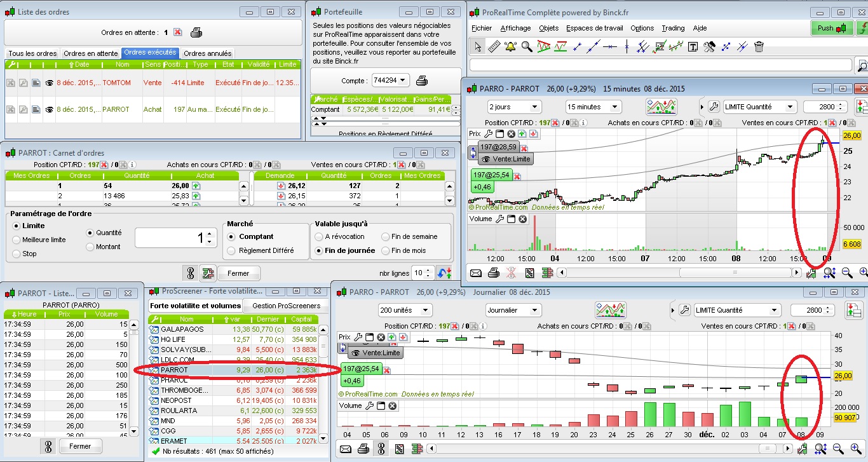Close the Volume panel in Journalier chart
Viewport: 868px width, 462px height.
[393, 405]
